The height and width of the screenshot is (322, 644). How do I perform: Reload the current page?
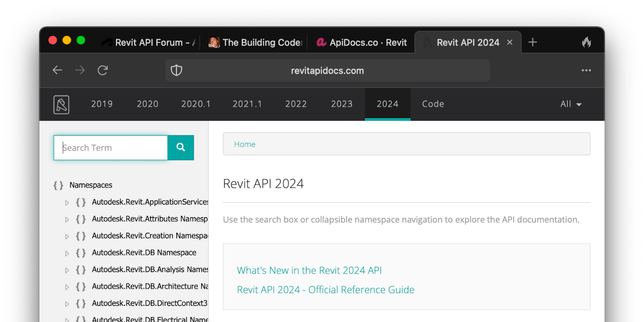pyautogui.click(x=103, y=70)
